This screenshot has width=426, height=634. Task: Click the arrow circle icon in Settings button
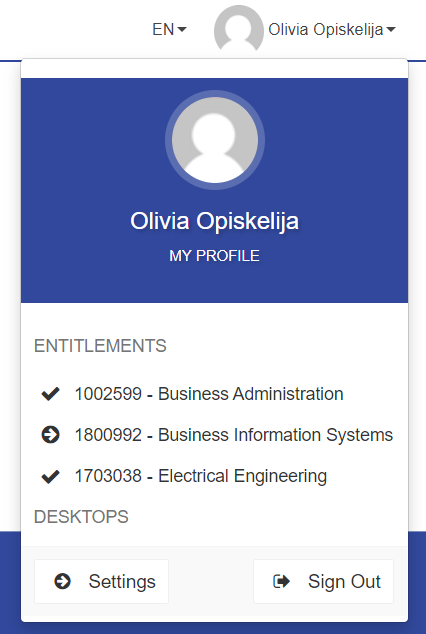[x=63, y=581]
